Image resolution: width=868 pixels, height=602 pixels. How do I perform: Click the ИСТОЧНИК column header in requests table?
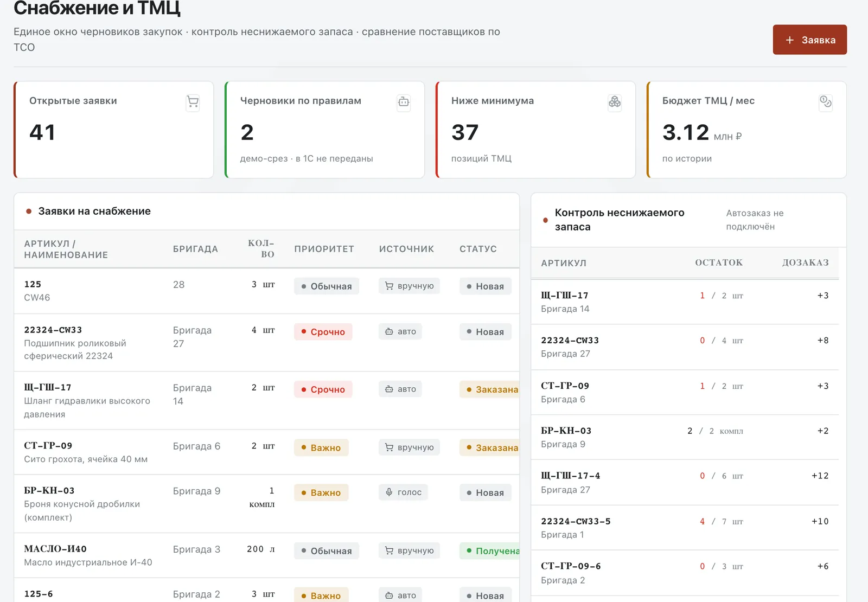click(406, 249)
